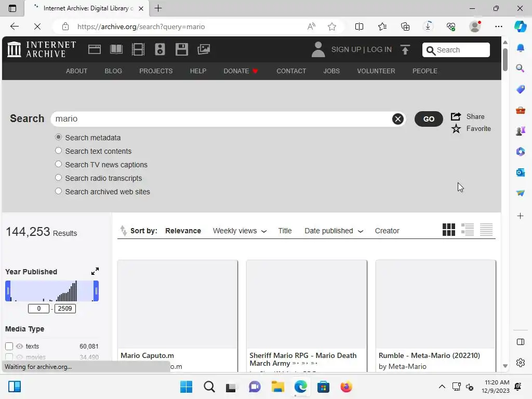Toggle the eye icon next to texts
The width and height of the screenshot is (532, 399).
[x=19, y=346]
